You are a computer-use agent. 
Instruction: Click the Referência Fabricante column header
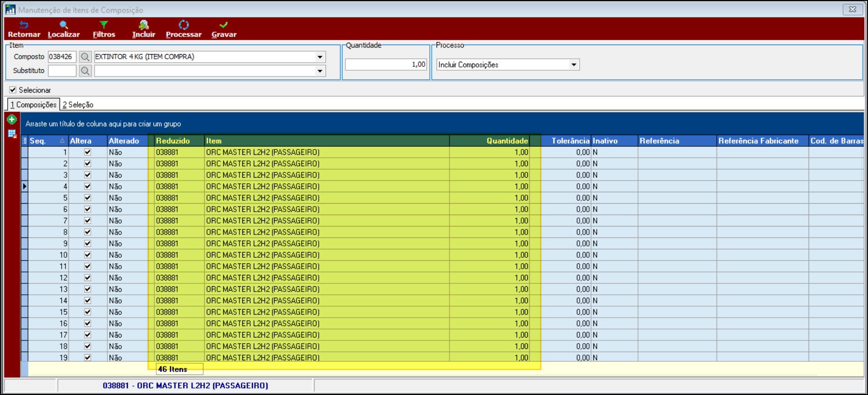point(763,141)
